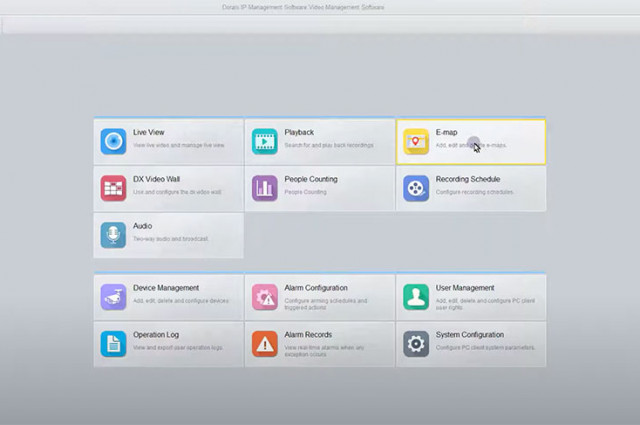Open the User Management person icon
The width and height of the screenshot is (640, 425).
coord(416,297)
